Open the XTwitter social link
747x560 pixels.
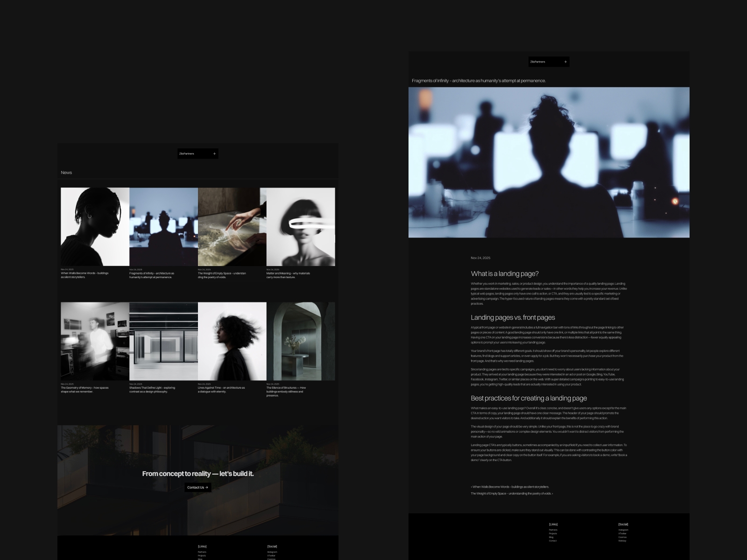coord(622,534)
